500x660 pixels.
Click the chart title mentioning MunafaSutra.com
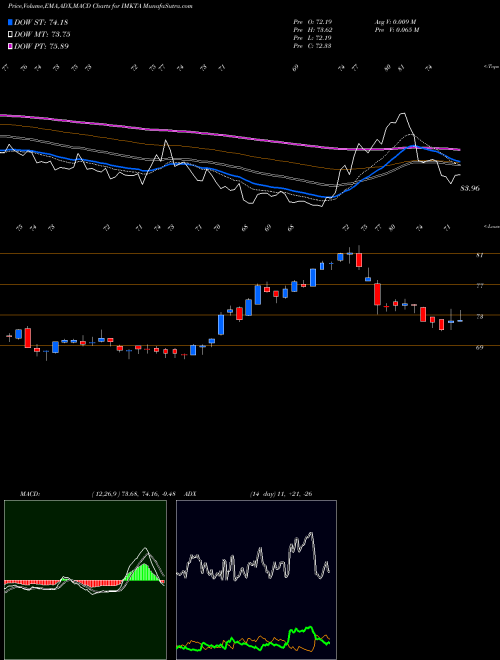(x=100, y=6)
